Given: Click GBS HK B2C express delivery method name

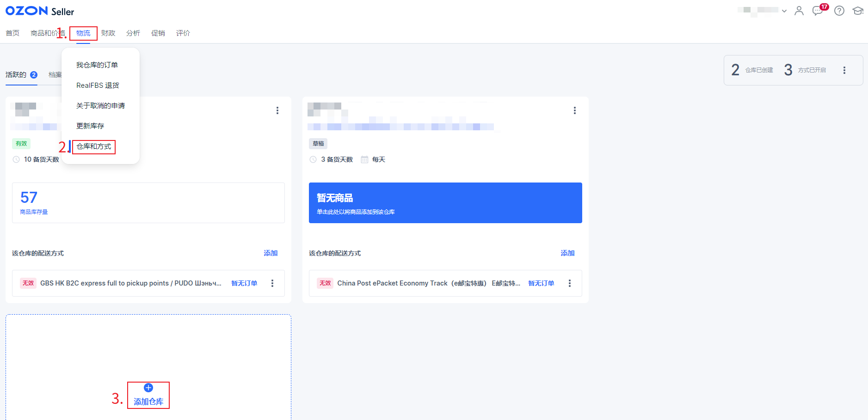Looking at the screenshot, I should (x=131, y=283).
